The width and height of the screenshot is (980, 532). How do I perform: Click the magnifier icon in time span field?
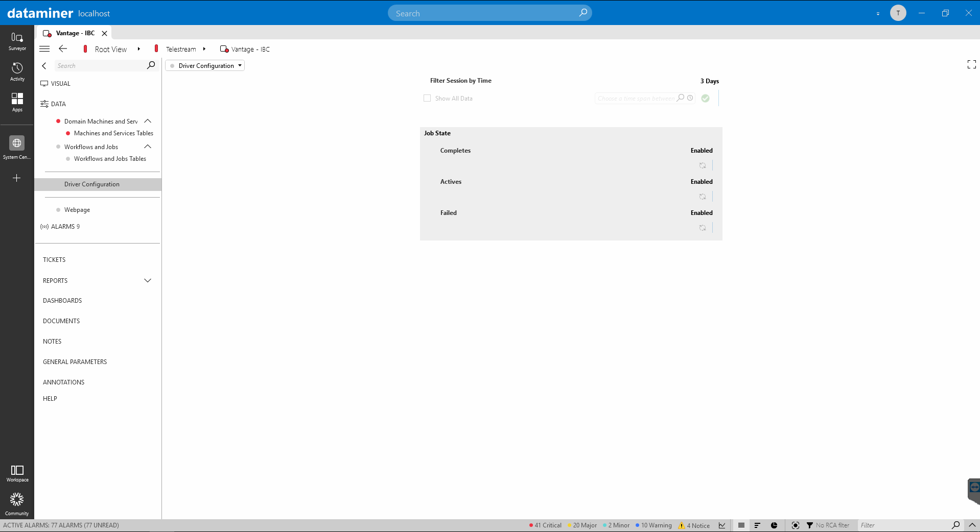[681, 98]
